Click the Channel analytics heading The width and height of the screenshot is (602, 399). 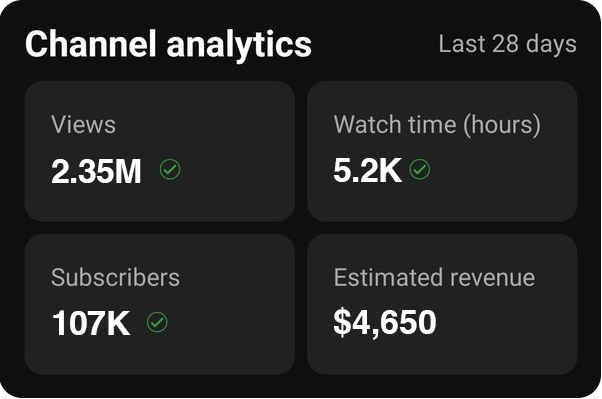[168, 44]
